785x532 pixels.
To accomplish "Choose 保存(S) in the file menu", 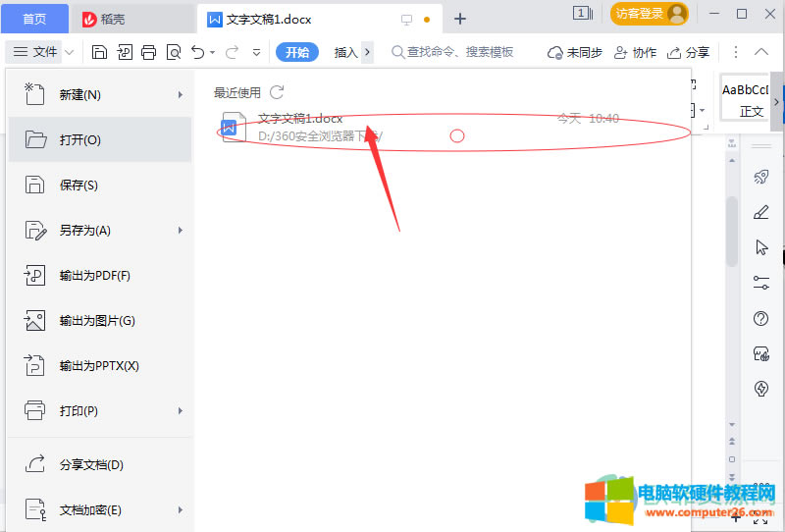I will [x=100, y=185].
